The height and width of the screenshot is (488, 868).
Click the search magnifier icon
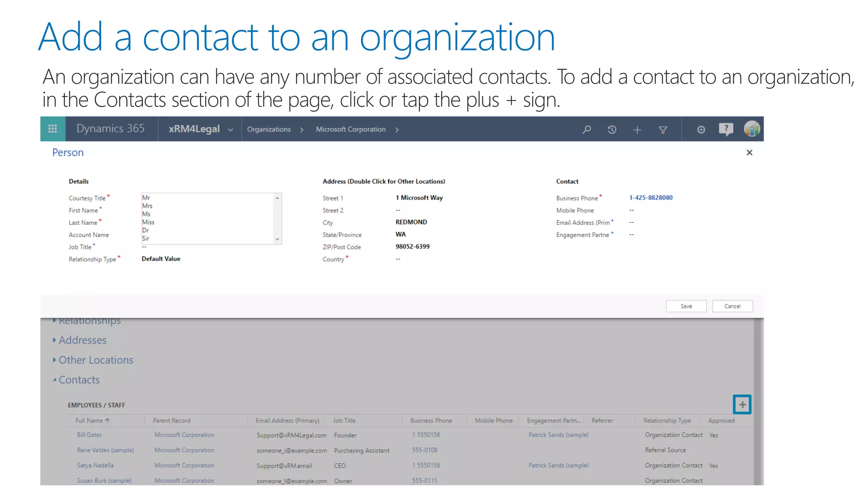[587, 130]
